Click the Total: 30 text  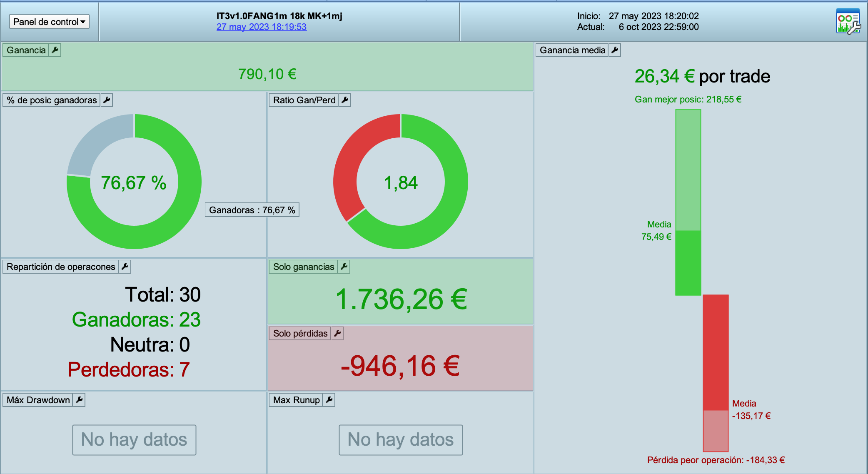point(163,295)
